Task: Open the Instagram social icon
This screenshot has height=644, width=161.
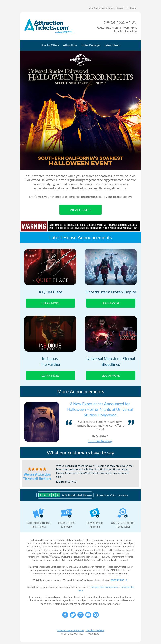Action: point(80,615)
